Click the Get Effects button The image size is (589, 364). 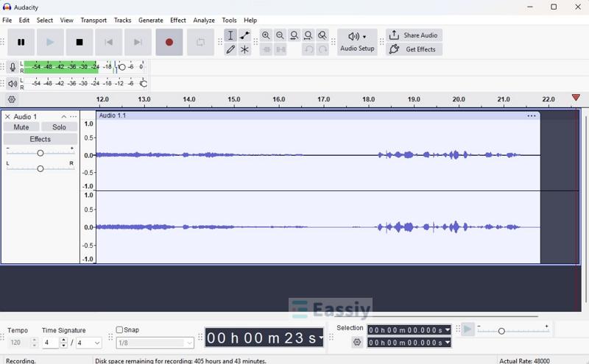pyautogui.click(x=414, y=49)
